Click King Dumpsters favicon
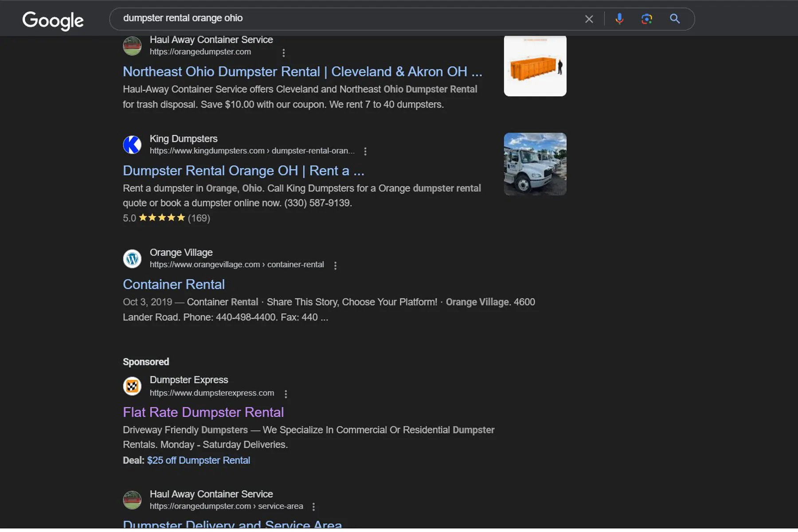 click(132, 145)
